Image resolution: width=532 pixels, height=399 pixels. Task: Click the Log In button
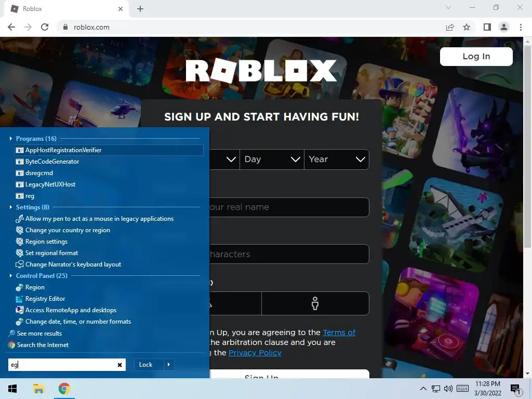[476, 56]
